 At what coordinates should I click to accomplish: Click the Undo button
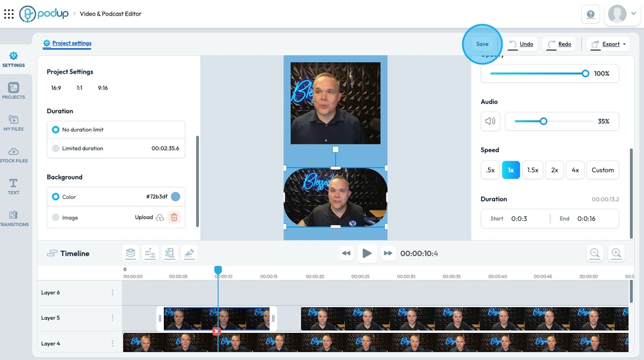521,44
